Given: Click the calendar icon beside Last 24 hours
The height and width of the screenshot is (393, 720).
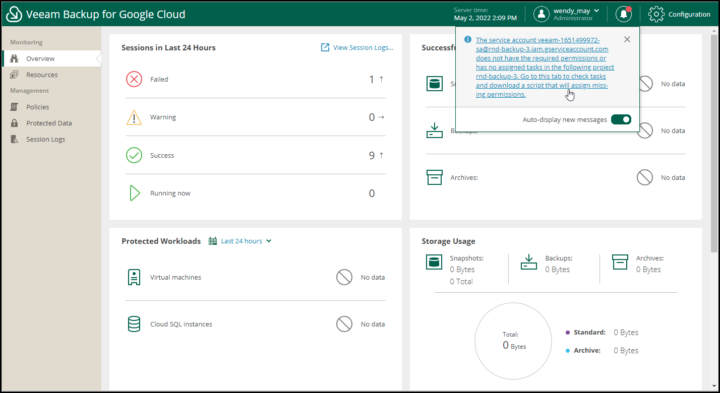Looking at the screenshot, I should [213, 241].
